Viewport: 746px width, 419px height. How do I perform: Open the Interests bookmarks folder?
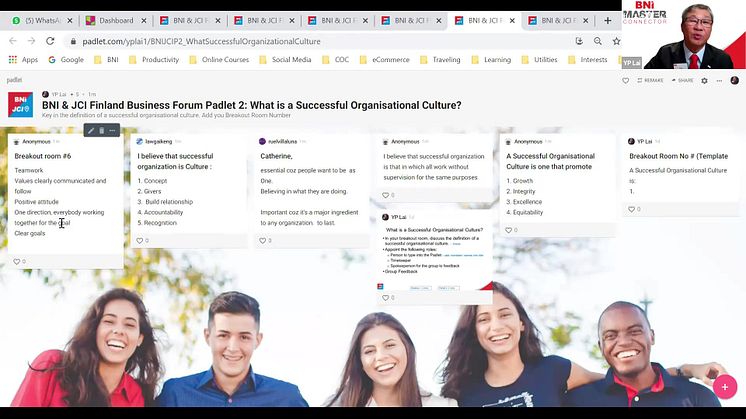click(x=588, y=59)
